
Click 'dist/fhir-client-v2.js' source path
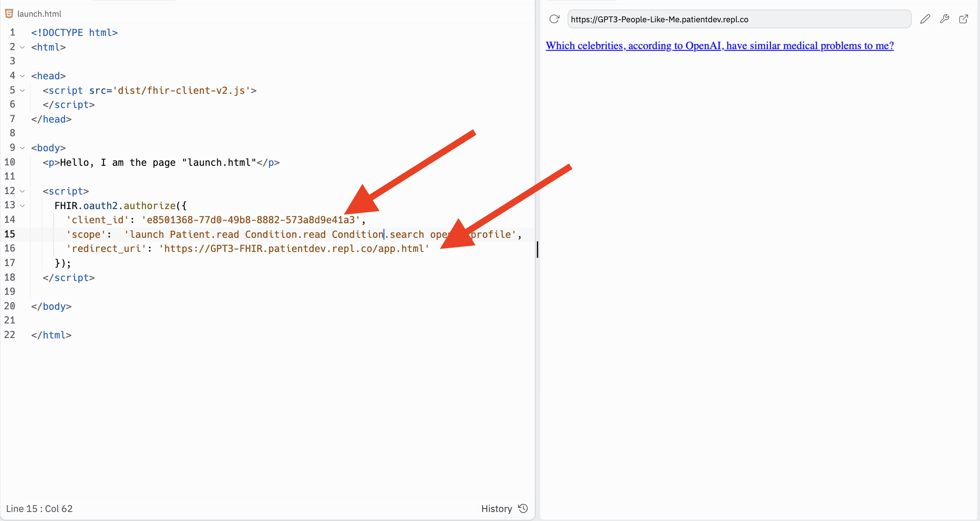(181, 90)
